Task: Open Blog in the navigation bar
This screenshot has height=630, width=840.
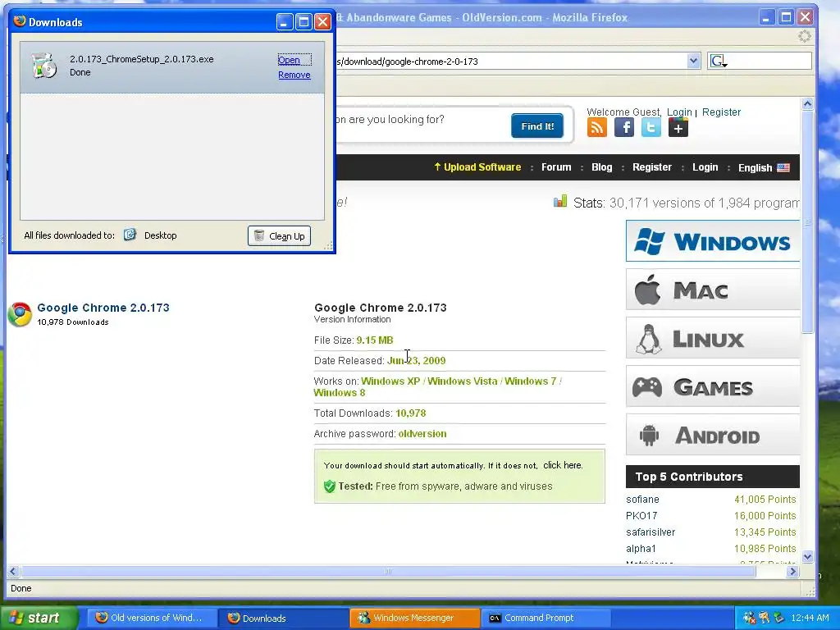Action: 601,167
